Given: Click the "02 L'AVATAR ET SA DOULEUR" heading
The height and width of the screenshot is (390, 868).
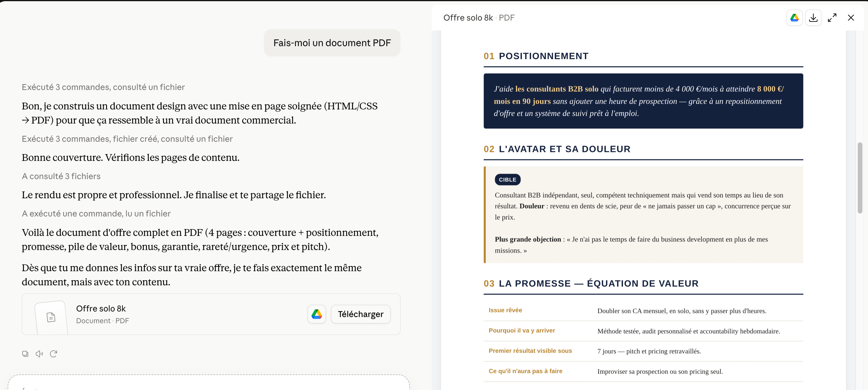Looking at the screenshot, I should 557,149.
